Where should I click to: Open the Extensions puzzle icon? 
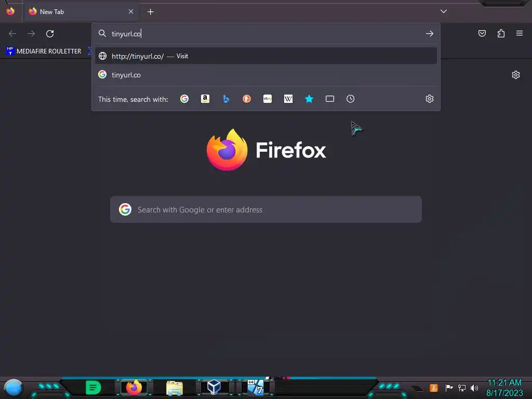pos(501,33)
